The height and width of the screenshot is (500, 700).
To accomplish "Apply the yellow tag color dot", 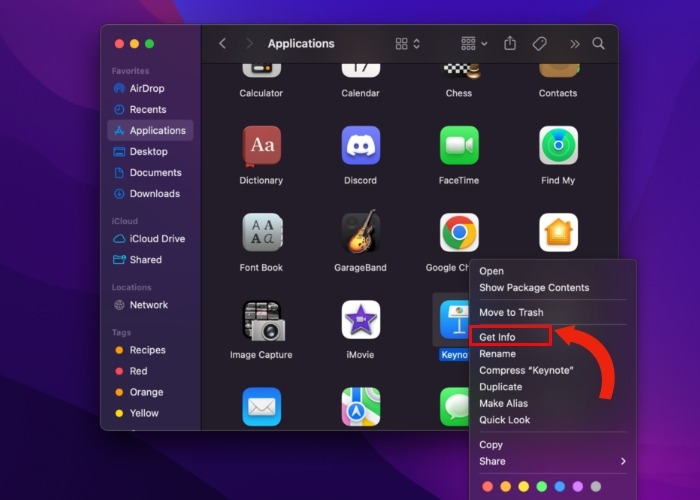I will pos(524,486).
